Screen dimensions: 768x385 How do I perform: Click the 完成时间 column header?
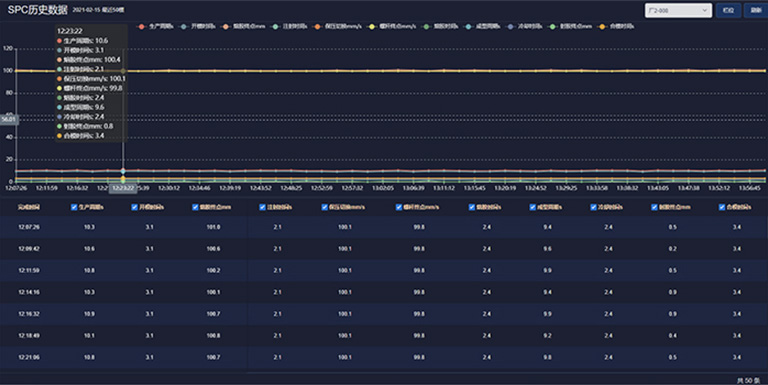click(29, 207)
